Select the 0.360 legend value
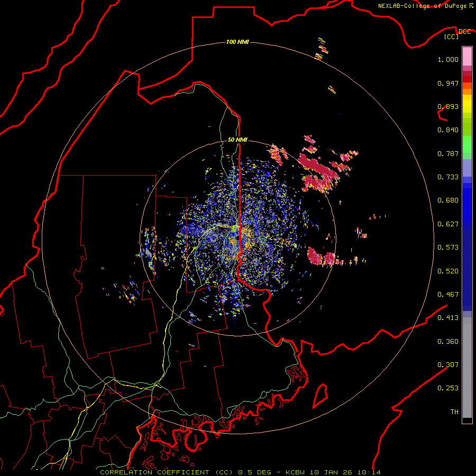 point(448,342)
